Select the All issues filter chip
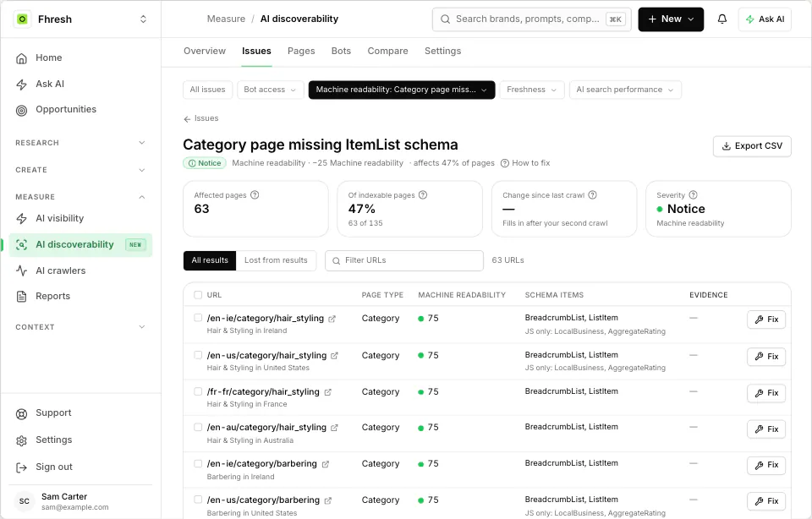Screen dimensions: 812x519 208,90
